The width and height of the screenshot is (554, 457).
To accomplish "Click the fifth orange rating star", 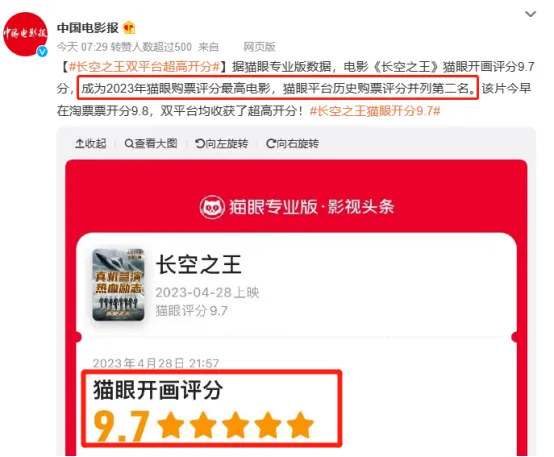I will point(300,424).
